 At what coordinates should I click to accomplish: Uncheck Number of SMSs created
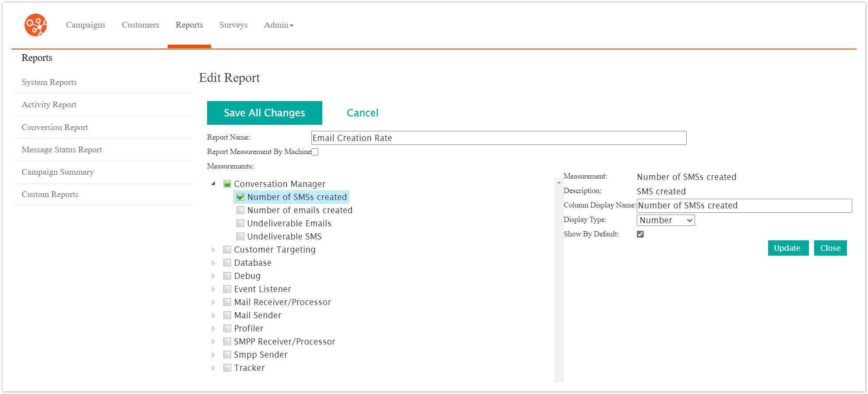[240, 197]
